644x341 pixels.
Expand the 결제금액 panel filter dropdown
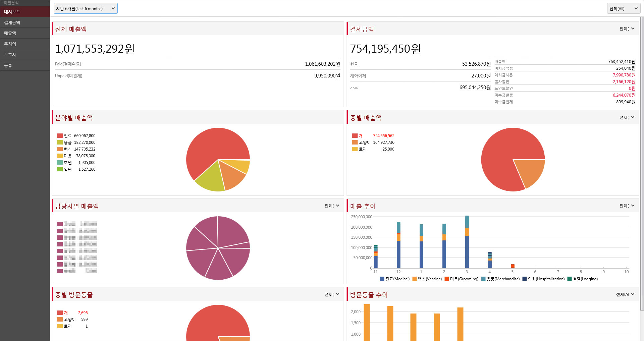pyautogui.click(x=627, y=29)
